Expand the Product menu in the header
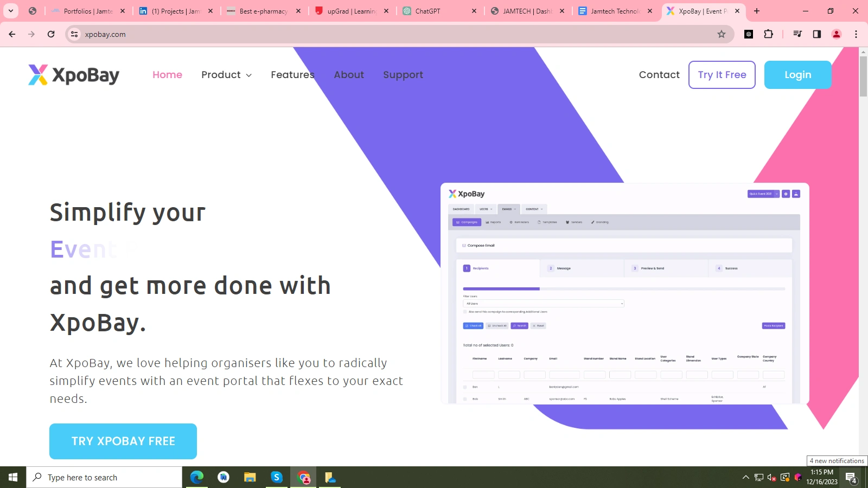The image size is (868, 488). (226, 75)
